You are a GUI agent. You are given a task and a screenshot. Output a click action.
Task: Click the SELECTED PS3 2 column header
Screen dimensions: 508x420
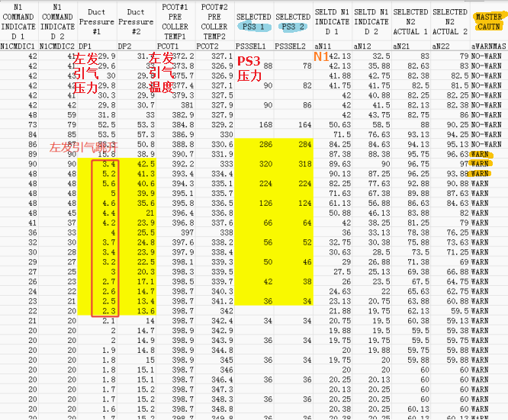click(292, 21)
